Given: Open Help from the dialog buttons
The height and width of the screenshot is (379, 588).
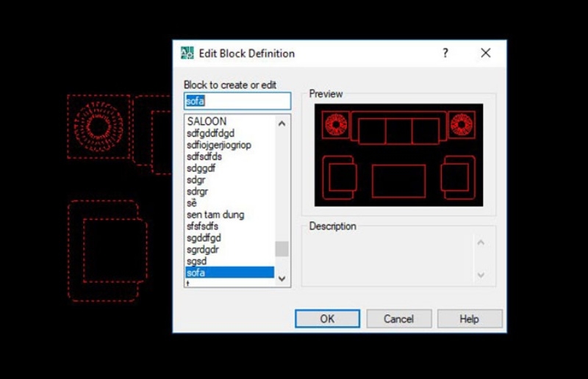Looking at the screenshot, I should pos(470,319).
